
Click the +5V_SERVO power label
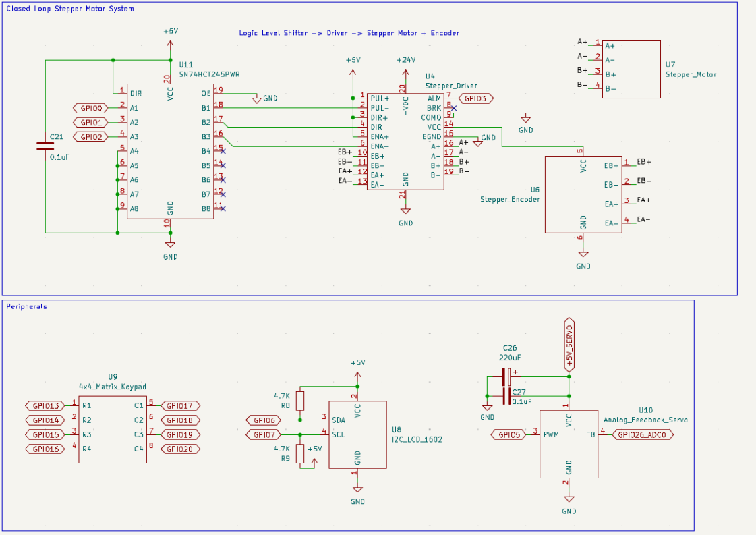[569, 344]
